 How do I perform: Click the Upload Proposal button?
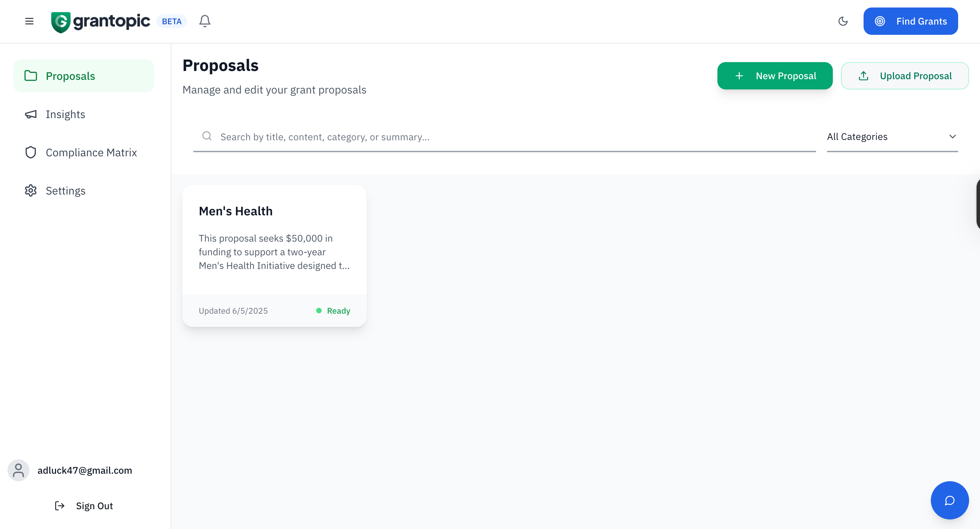click(904, 76)
